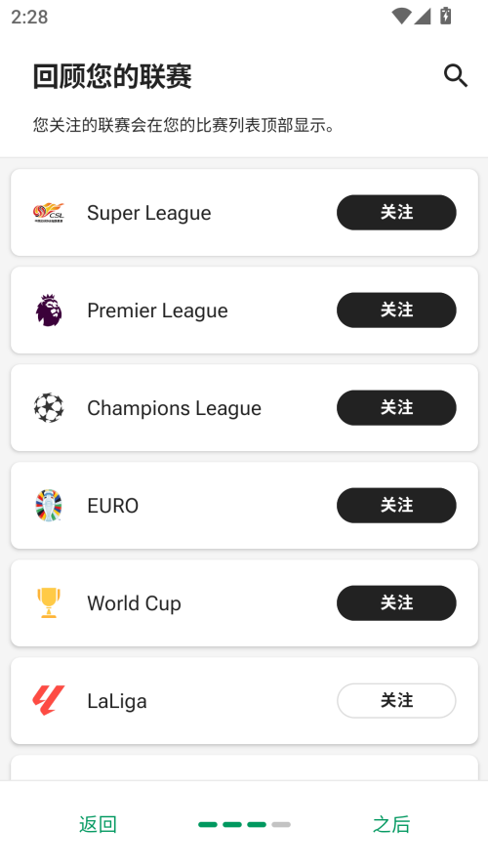Toggle the EURO 关注 button
The image size is (488, 868).
pos(396,506)
